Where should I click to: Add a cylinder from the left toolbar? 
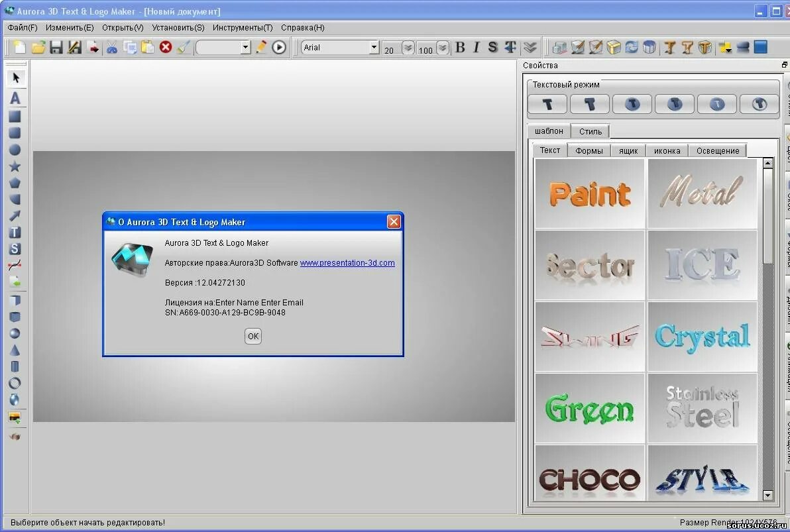15,367
